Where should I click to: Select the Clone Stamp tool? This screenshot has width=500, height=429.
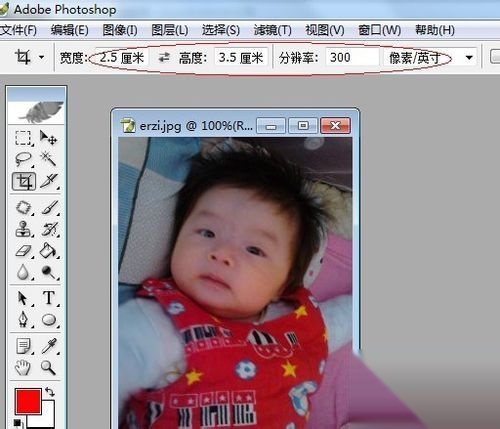point(23,229)
